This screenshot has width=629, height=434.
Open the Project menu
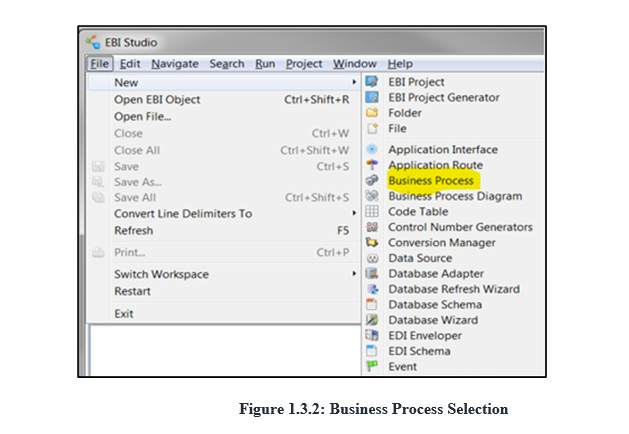[304, 63]
